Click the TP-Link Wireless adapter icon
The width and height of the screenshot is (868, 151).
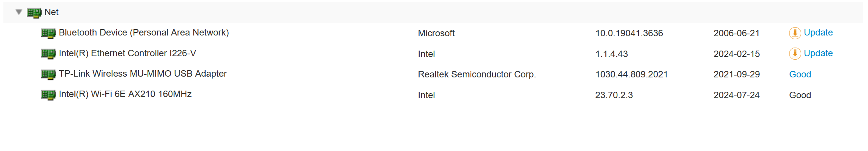click(48, 74)
